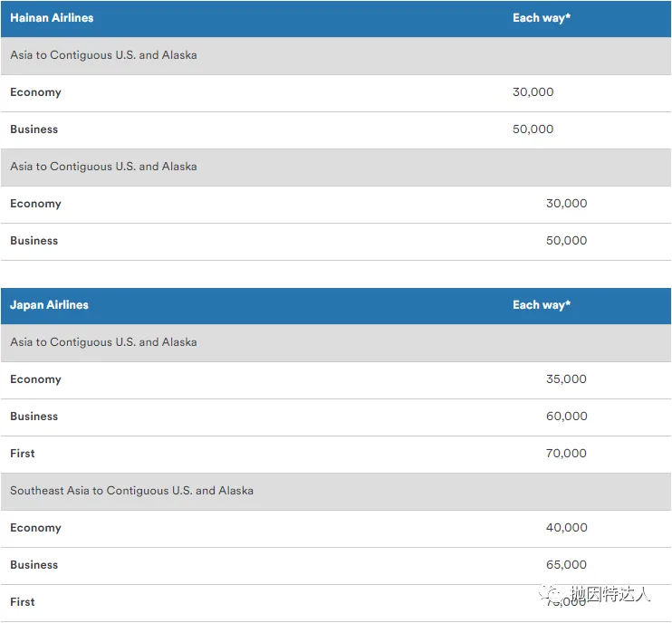Viewport: 672px width, 623px height.
Task: Select Japan Airlines Asia to Contiguous U.S. row
Action: point(103,342)
